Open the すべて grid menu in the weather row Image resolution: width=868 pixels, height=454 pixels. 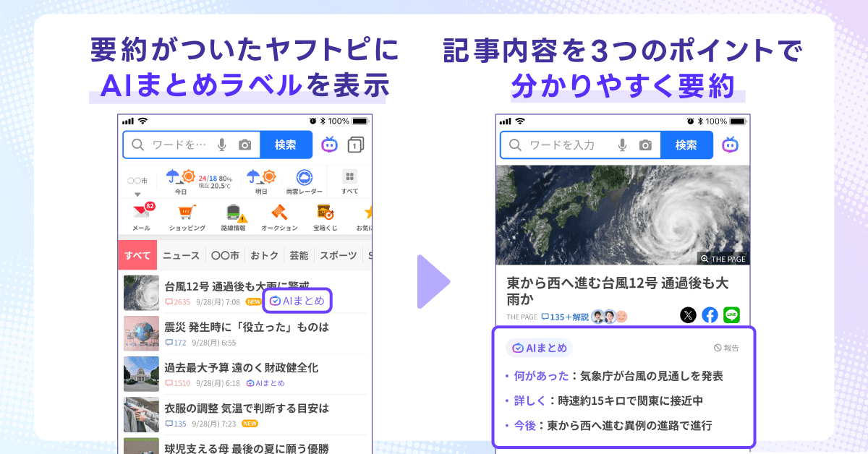[349, 178]
